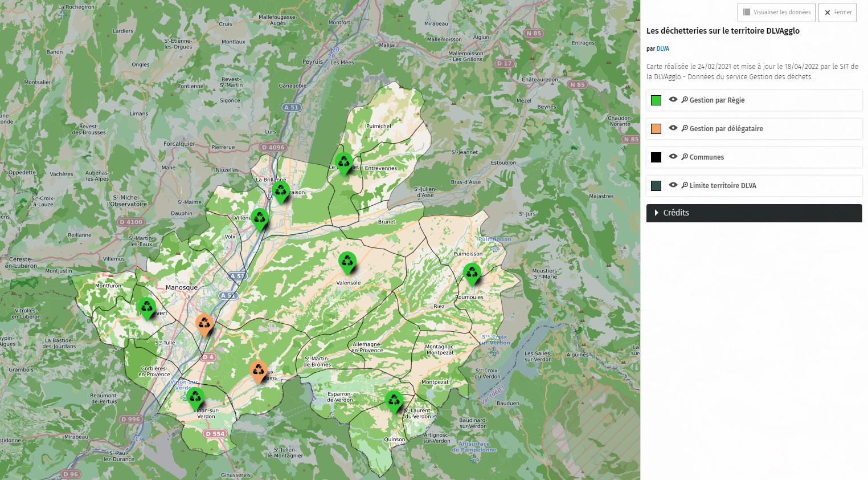Hide the Communes layer with eye icon
Viewport: 868px width, 480px height.
pyautogui.click(x=673, y=157)
